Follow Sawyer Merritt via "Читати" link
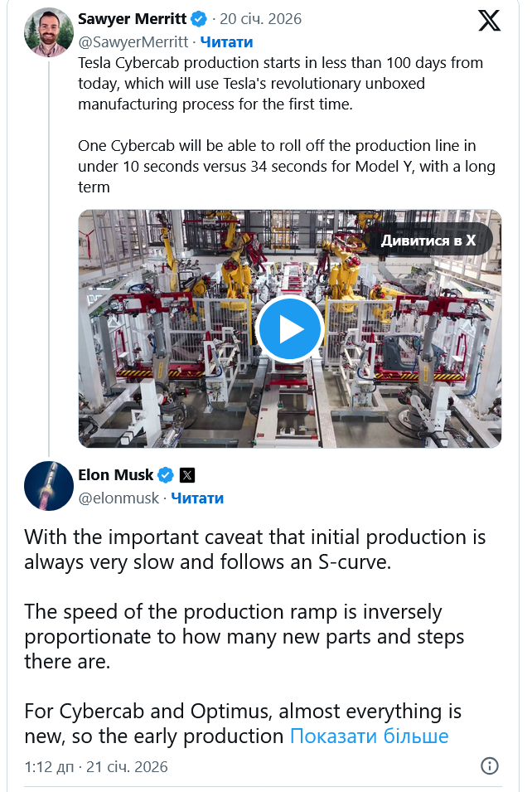Image resolution: width=532 pixels, height=792 pixels. tap(226, 41)
